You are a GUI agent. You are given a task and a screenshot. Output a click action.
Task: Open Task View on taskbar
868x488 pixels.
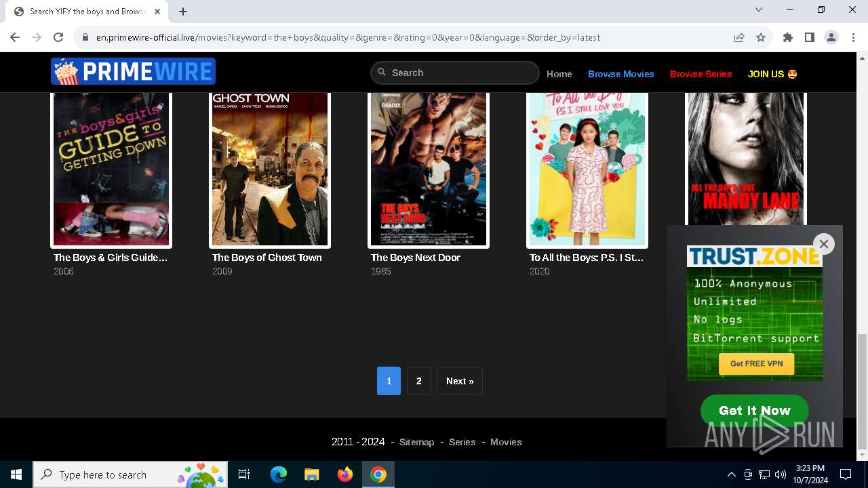pyautogui.click(x=244, y=474)
